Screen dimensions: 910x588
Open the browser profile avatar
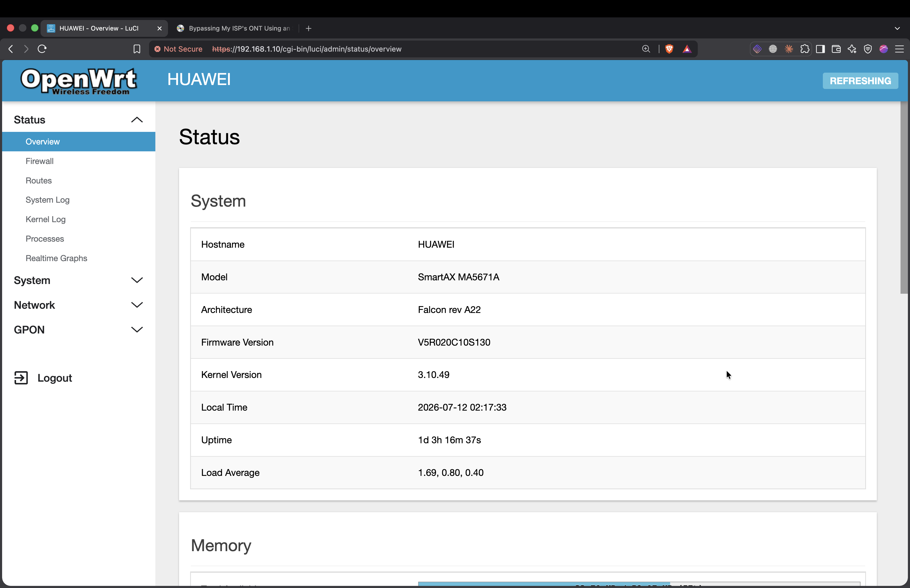[884, 49]
